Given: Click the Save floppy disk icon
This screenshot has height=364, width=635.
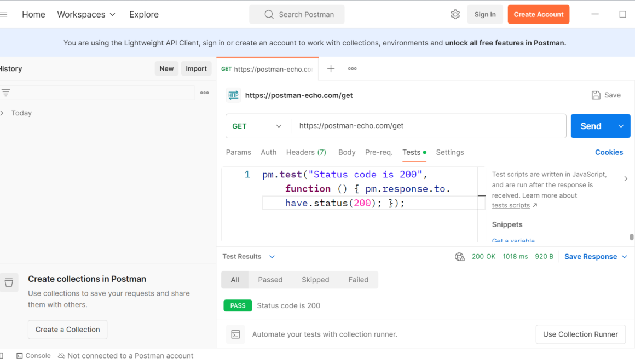Looking at the screenshot, I should click(596, 95).
